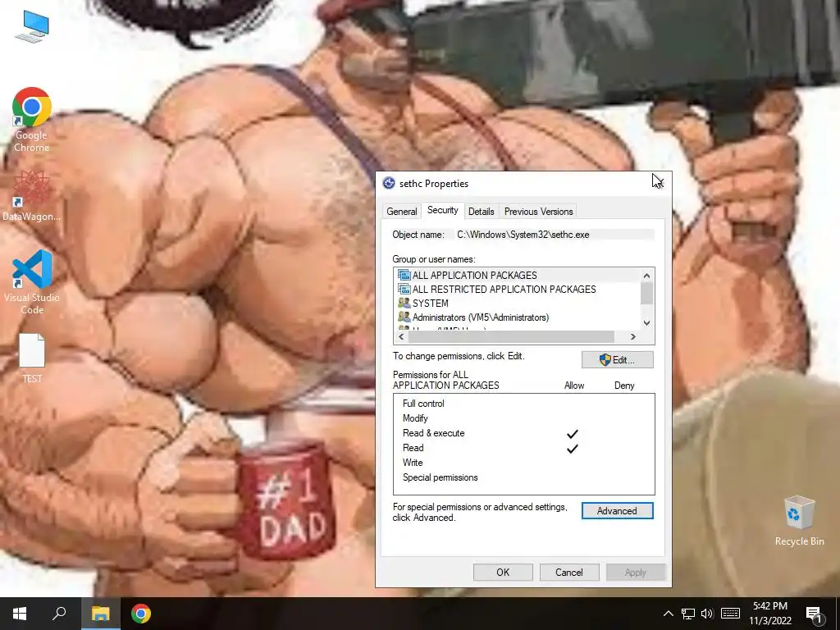Image resolution: width=840 pixels, height=630 pixels.
Task: Click the Write permission row
Action: 523,463
